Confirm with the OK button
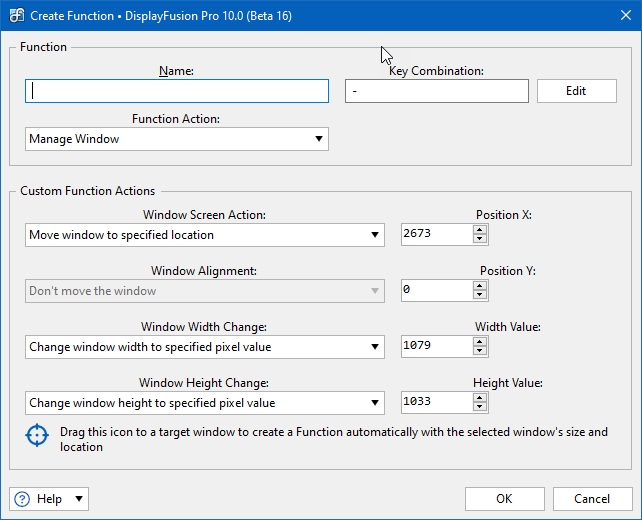Image resolution: width=642 pixels, height=520 pixels. point(504,499)
